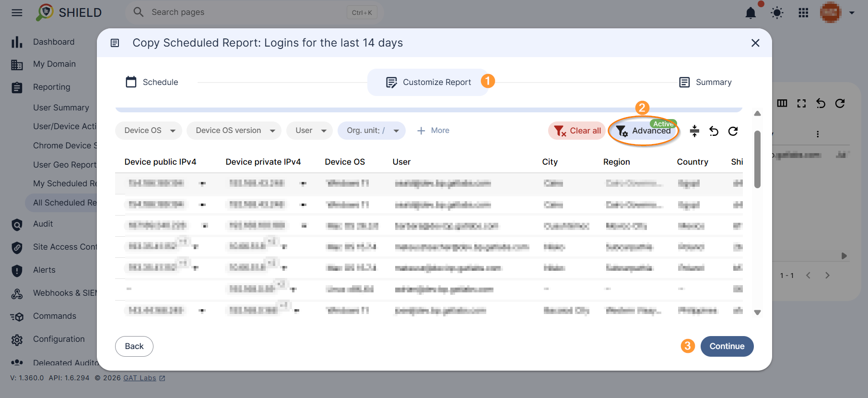Click the Commands cube icon

(17, 316)
